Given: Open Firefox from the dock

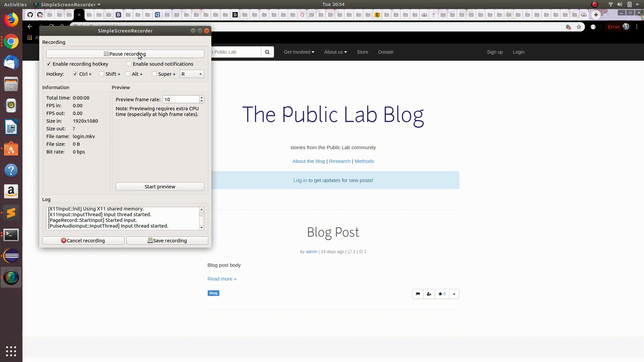Looking at the screenshot, I should [x=11, y=20].
